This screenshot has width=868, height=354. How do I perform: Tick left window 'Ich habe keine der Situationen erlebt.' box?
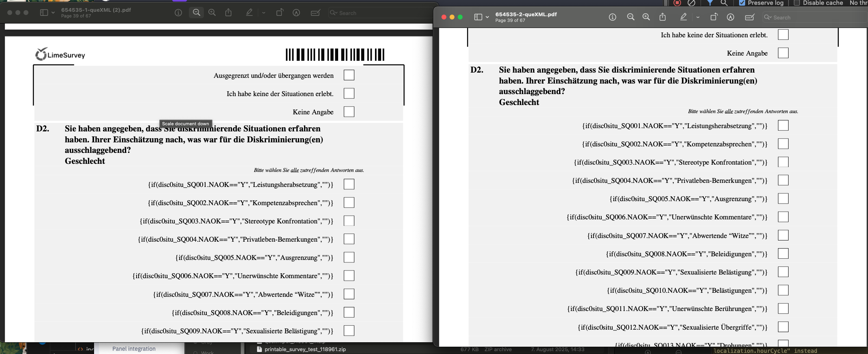point(349,93)
